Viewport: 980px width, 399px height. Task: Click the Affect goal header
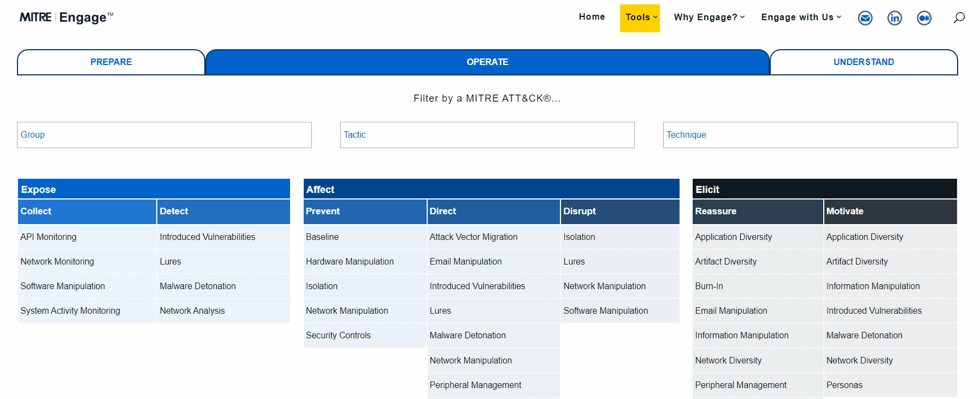(491, 189)
